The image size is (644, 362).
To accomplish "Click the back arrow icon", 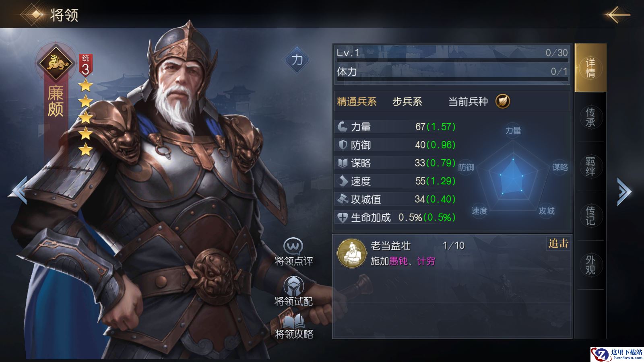I will pyautogui.click(x=618, y=15).
